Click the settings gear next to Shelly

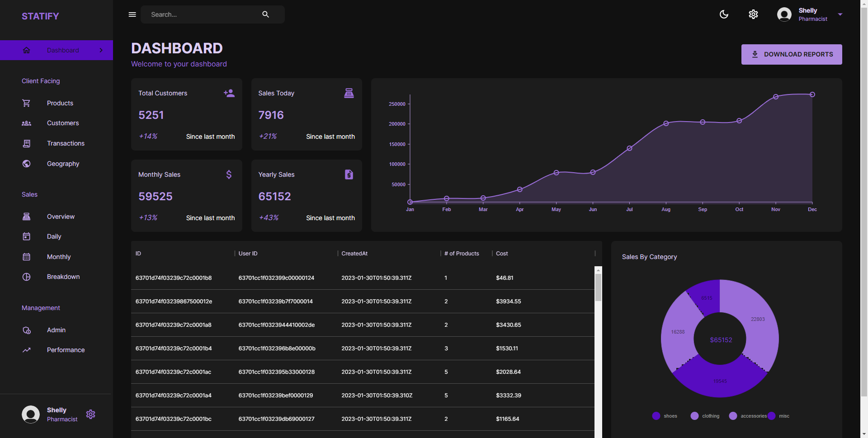point(90,414)
